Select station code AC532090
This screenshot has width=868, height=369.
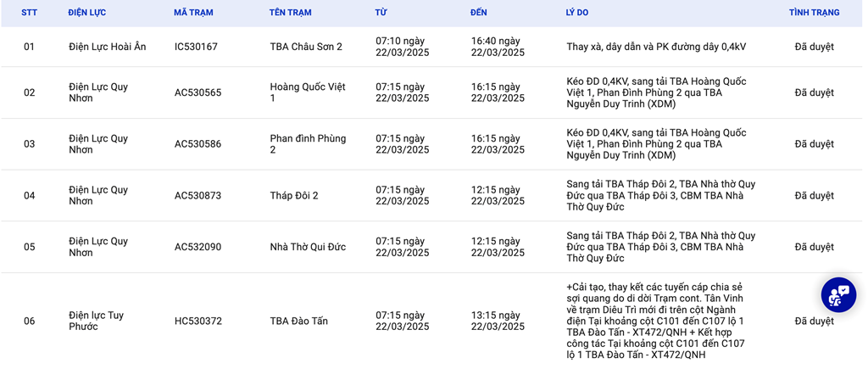point(198,247)
